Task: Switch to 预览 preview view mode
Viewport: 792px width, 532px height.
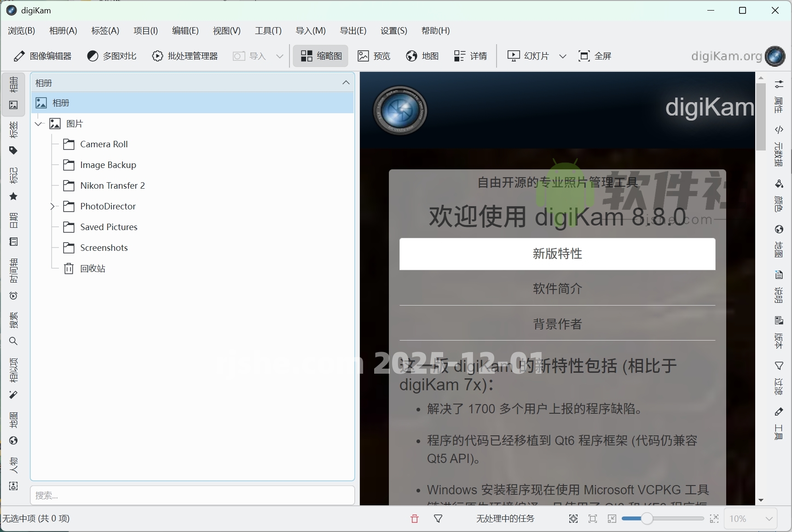Action: 374,56
